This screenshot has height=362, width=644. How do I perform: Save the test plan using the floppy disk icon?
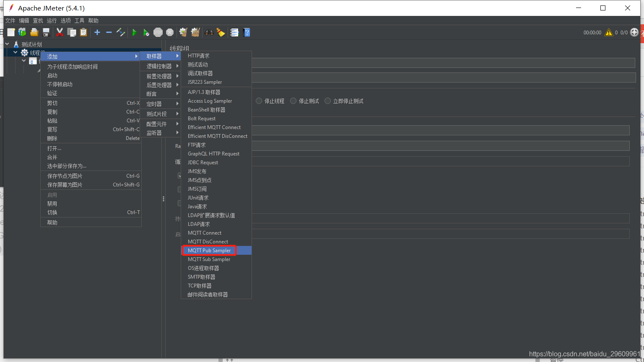(46, 32)
